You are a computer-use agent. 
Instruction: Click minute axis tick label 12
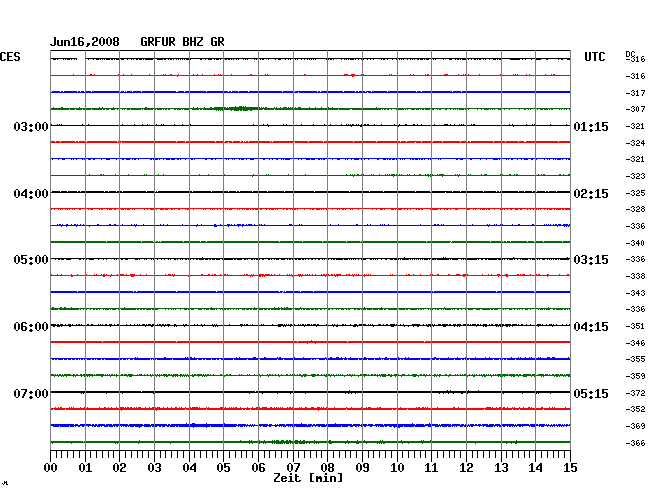click(466, 467)
